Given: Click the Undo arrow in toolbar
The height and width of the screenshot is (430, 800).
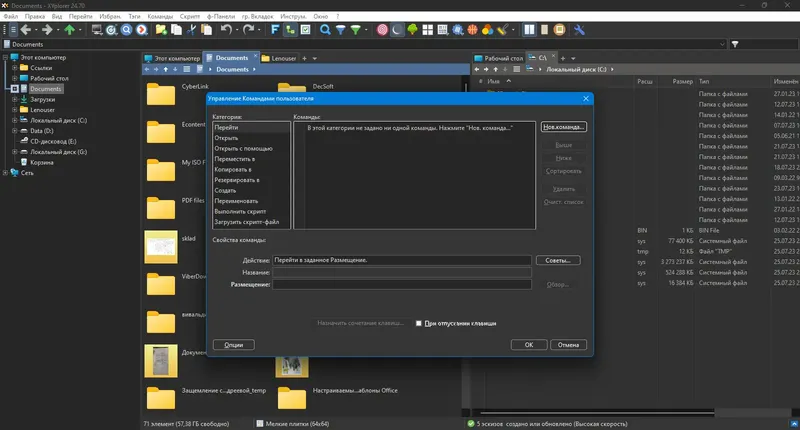Looking at the screenshot, I should click(226, 30).
